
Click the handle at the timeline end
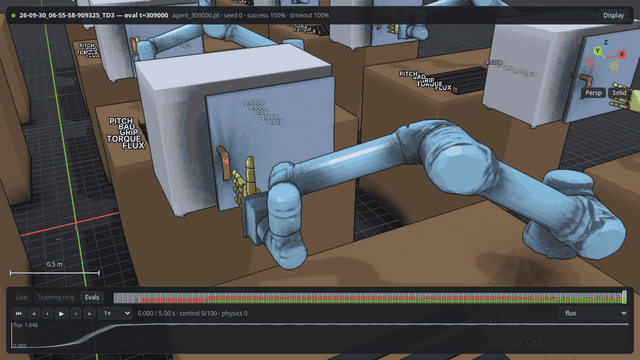[x=624, y=297]
